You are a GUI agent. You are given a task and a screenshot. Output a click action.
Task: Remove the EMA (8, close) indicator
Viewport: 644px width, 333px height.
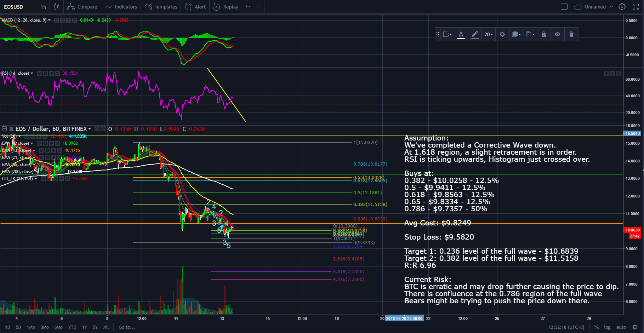tap(57, 143)
